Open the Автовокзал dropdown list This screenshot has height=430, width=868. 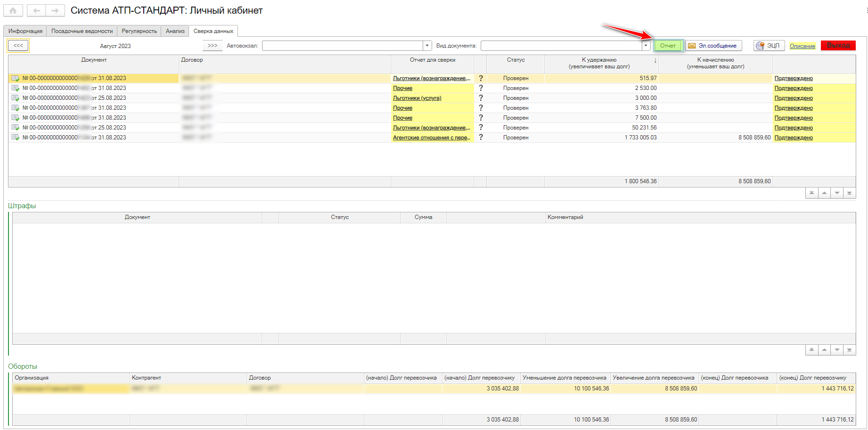point(427,46)
